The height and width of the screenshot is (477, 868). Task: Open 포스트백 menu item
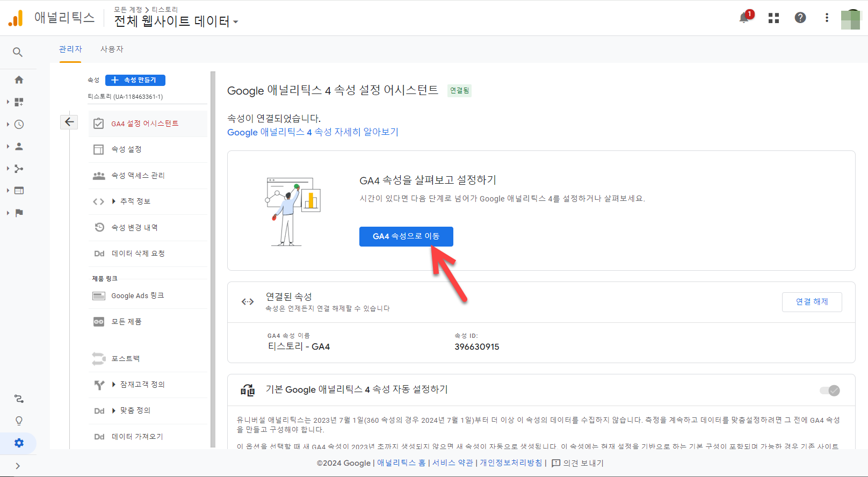click(147, 358)
